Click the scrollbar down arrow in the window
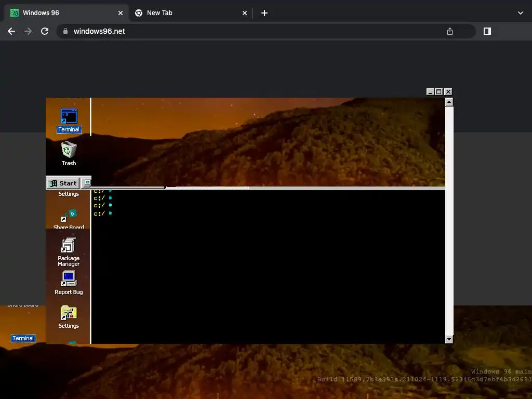 449,339
